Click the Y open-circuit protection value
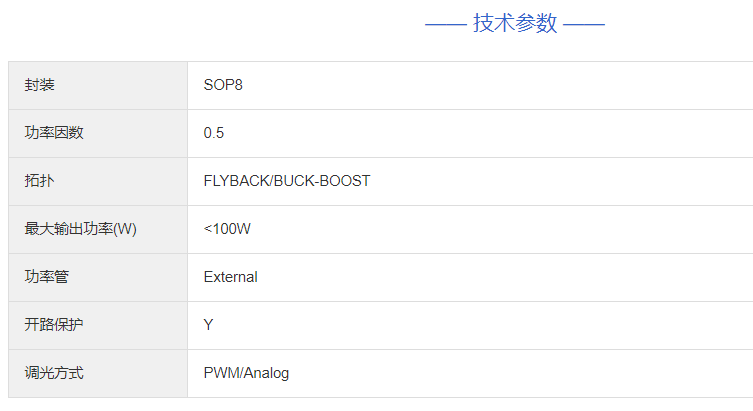 208,325
